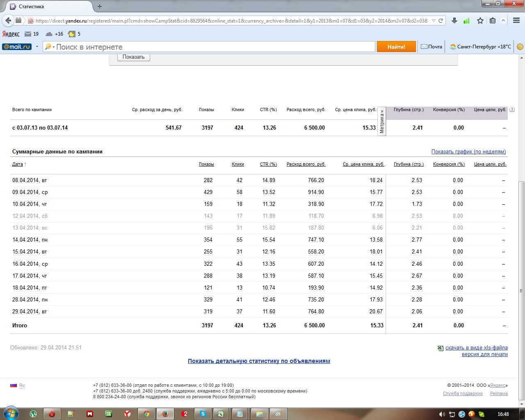Image resolution: width=525 pixels, height=420 pixels.
Task: Sort the table by Показы column
Action: (x=206, y=164)
